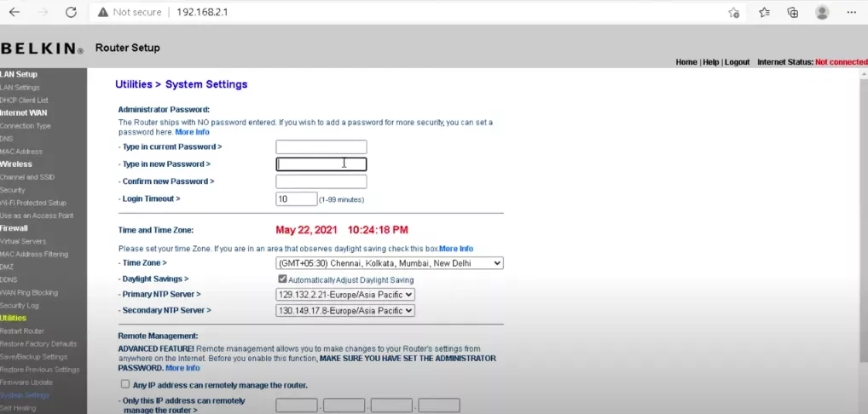Open DHCP Client List in the sidebar
This screenshot has width=868, height=414.
pyautogui.click(x=24, y=100)
